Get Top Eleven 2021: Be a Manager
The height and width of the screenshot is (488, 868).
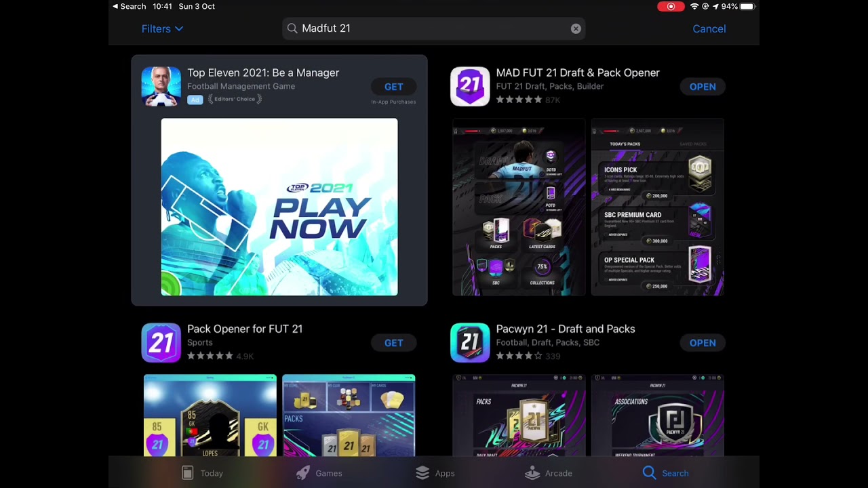[x=393, y=87]
